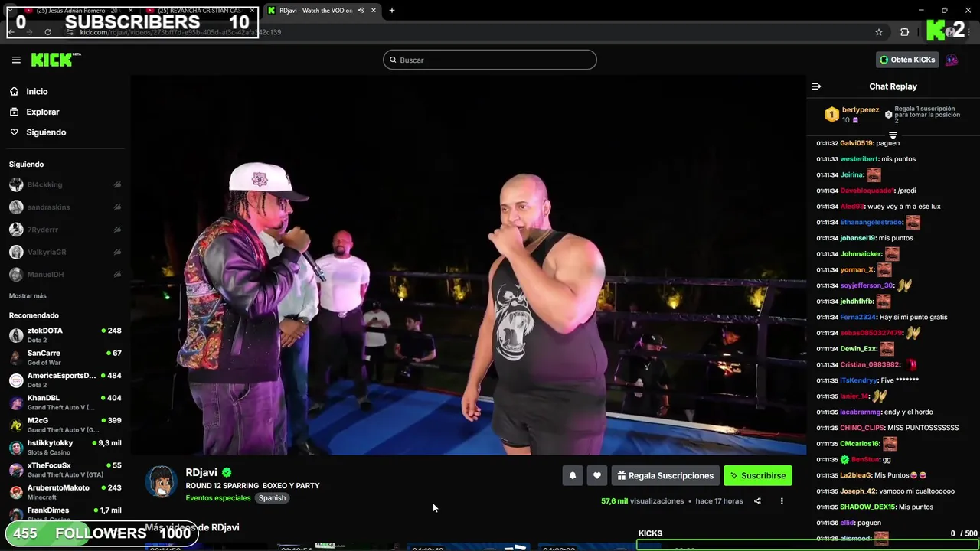
Task: Click the notification bell icon
Action: [x=572, y=475]
